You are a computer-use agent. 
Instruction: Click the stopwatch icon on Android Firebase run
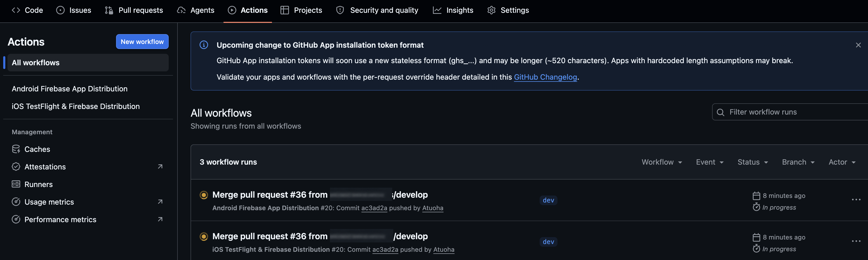click(x=756, y=207)
